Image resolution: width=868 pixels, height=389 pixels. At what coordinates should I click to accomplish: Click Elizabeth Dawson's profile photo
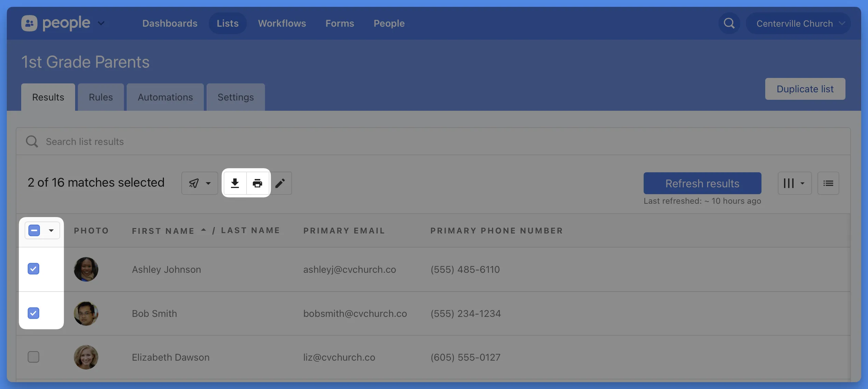86,357
